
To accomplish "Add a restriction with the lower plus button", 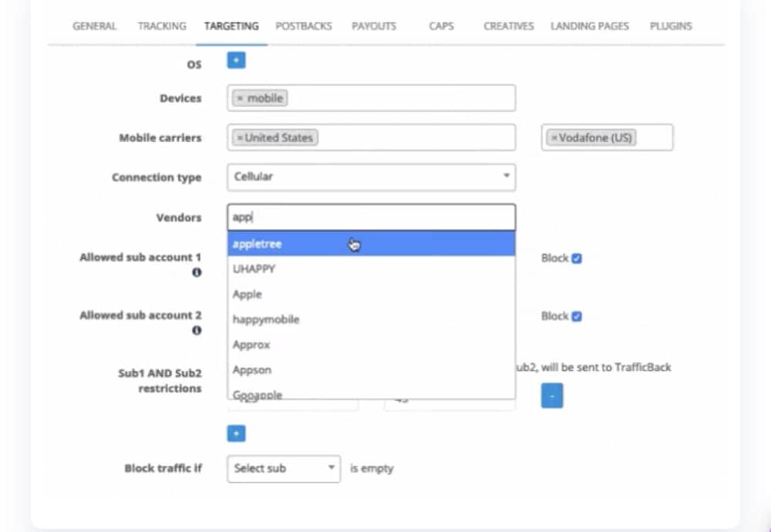I will 236,433.
